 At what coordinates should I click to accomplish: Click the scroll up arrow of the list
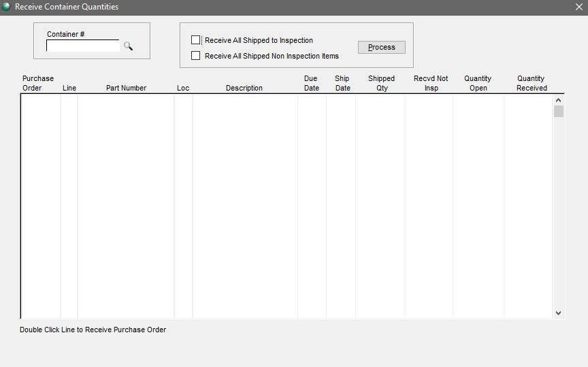pyautogui.click(x=558, y=100)
